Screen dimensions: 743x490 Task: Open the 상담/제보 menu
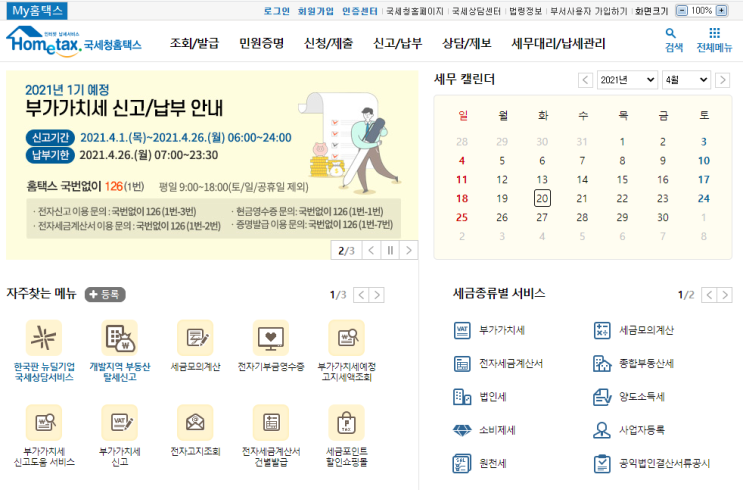[x=467, y=44]
